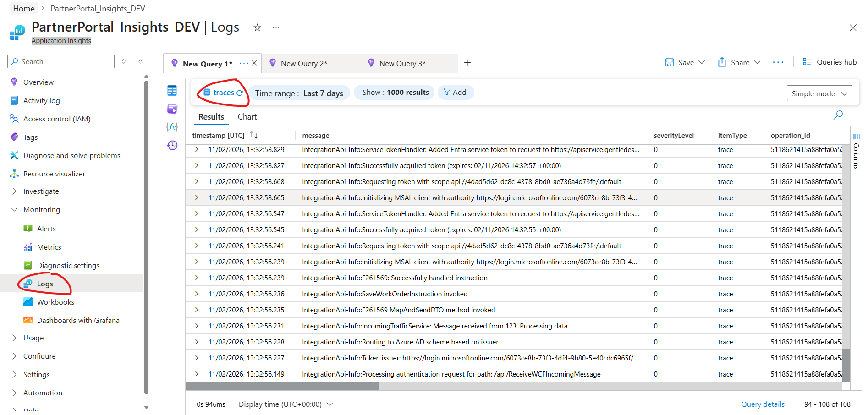Open Query details link

pyautogui.click(x=763, y=404)
